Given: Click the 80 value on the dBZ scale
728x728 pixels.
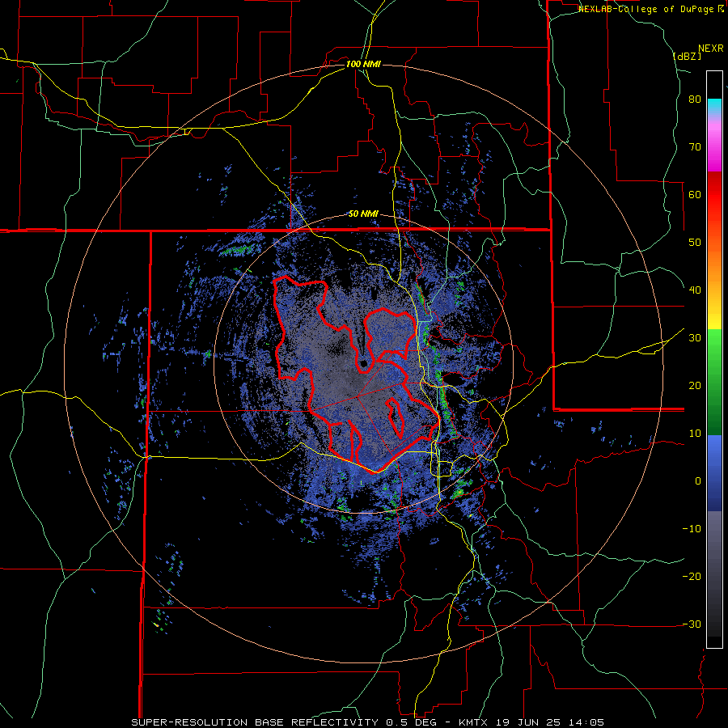Looking at the screenshot, I should point(695,99).
